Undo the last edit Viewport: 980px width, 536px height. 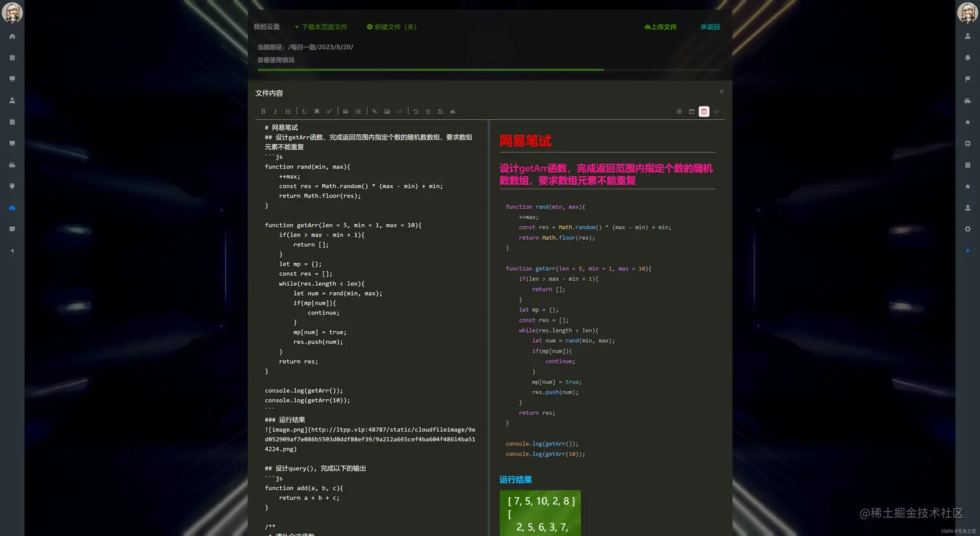[x=415, y=111]
